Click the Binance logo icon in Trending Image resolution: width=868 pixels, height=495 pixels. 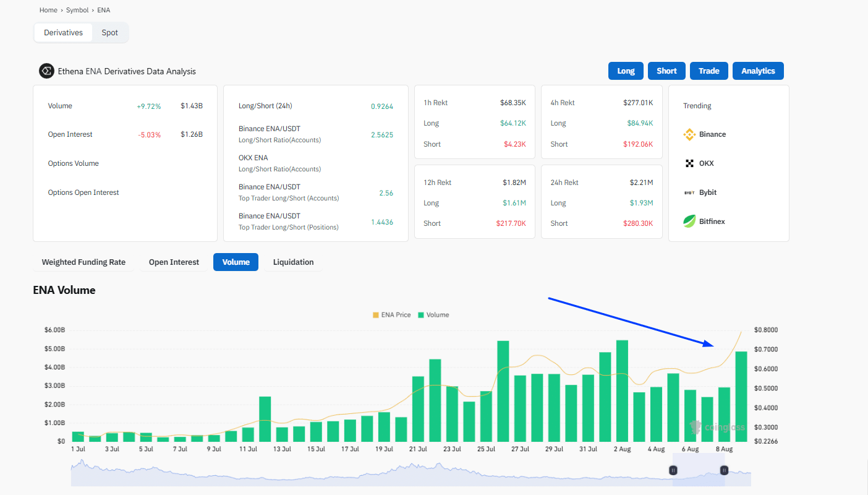point(689,134)
